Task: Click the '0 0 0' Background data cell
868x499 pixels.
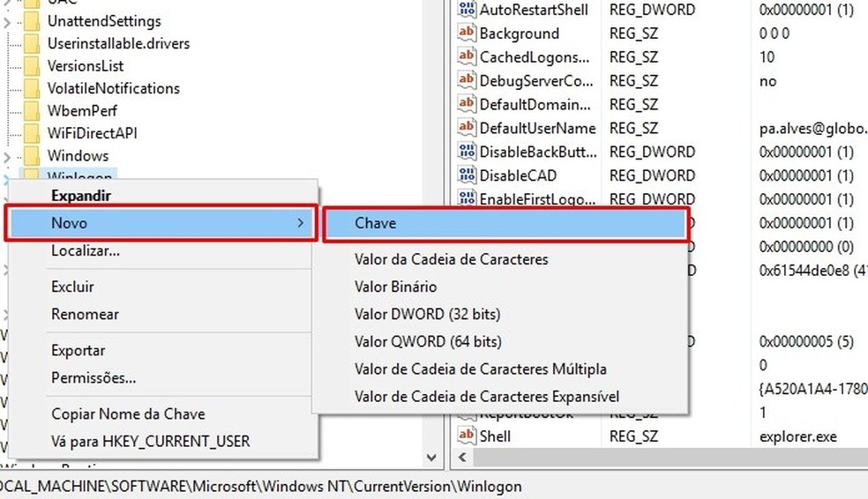Action: point(774,34)
